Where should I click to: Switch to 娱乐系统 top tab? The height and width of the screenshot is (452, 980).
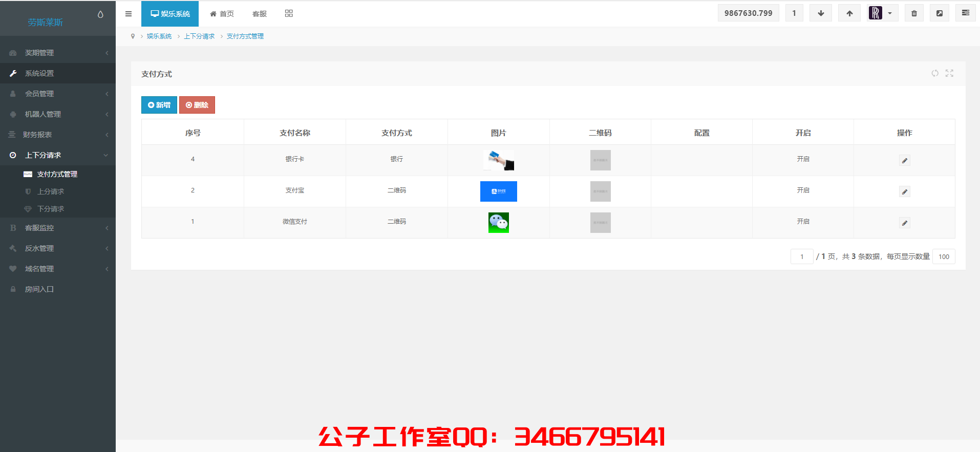coord(170,14)
